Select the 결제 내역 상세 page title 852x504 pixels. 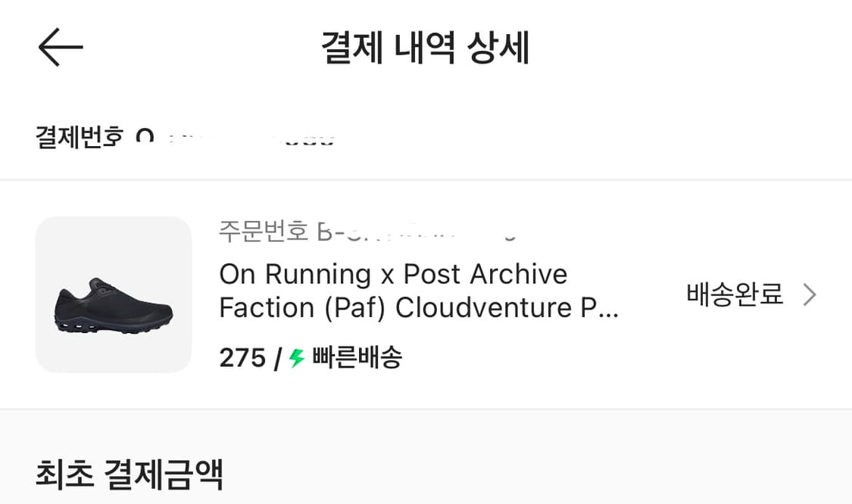click(425, 48)
